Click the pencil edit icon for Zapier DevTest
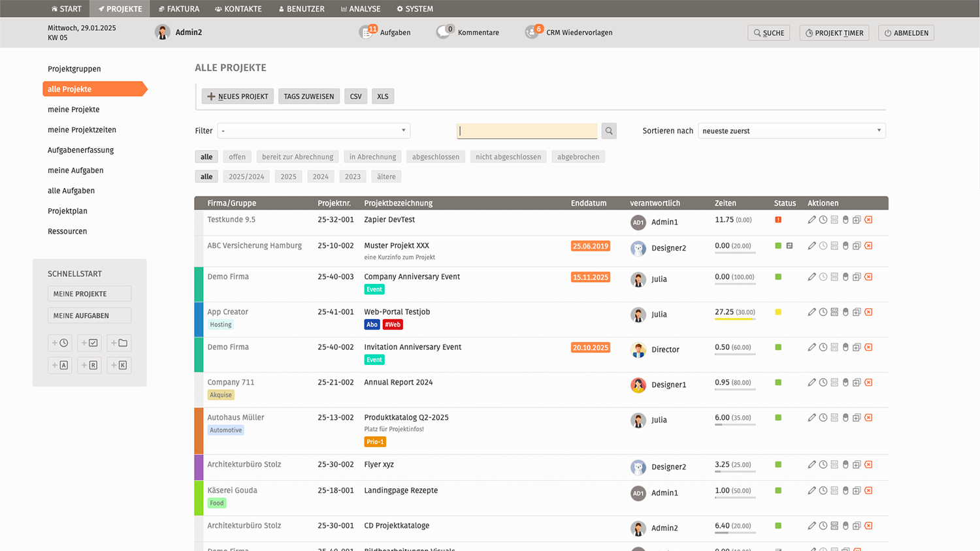This screenshot has width=980, height=551. (x=811, y=220)
